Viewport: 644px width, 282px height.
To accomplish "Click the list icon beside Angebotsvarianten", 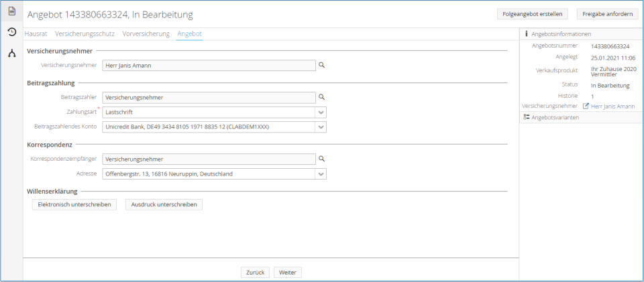I will pyautogui.click(x=527, y=117).
